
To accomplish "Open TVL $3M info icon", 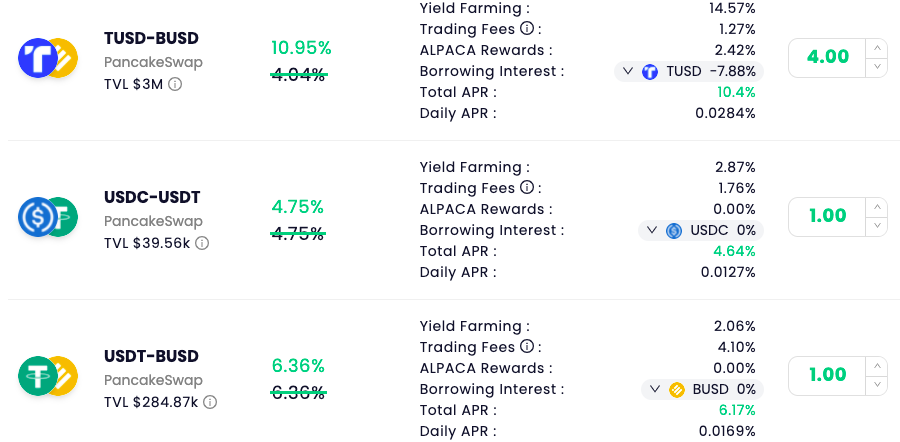I will tap(175, 84).
